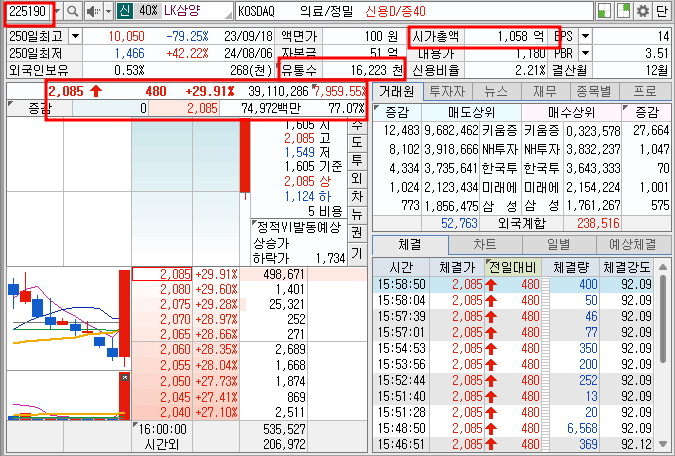
Task: Click the 40% margin rate indicator
Action: point(148,11)
